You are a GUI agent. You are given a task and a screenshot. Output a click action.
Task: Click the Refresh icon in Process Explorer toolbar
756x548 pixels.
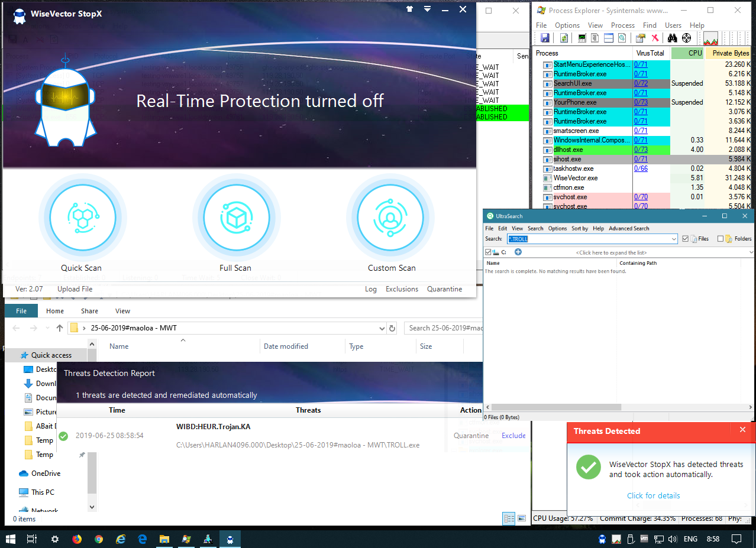[x=564, y=38]
